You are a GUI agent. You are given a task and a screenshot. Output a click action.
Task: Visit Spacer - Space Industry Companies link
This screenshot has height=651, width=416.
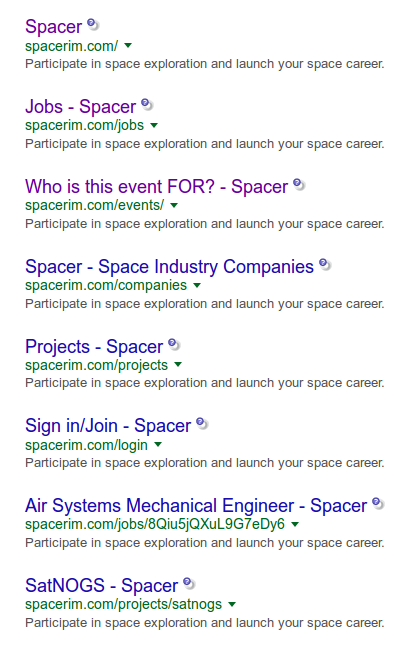point(169,267)
